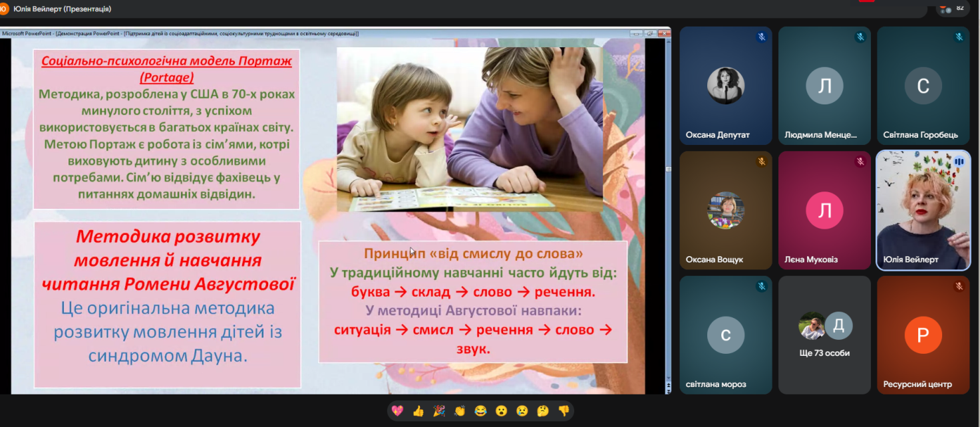Click muted mic icon on Оксана Депутат tile

coord(761,37)
